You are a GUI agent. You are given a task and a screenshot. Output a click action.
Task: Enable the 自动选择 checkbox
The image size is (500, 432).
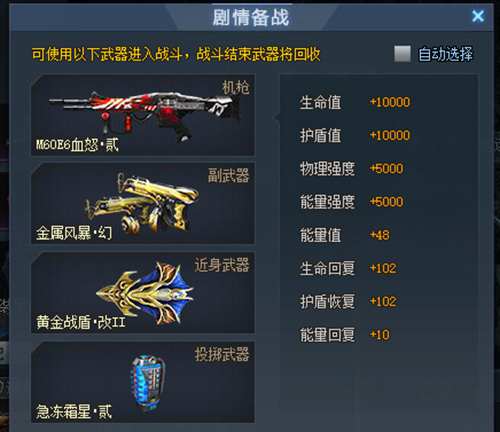(x=402, y=54)
